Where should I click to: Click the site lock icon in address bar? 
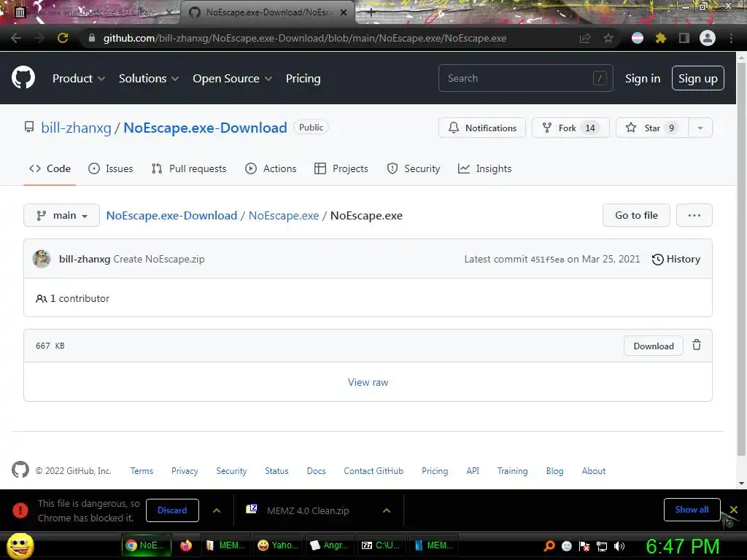click(92, 38)
